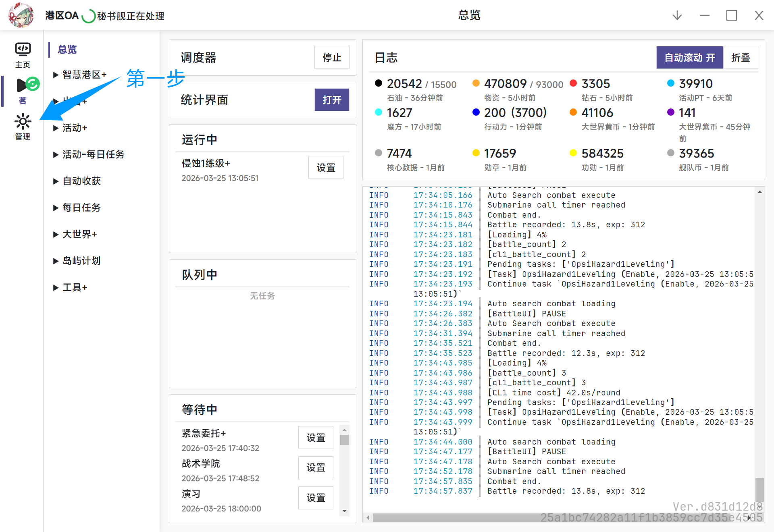
Task: Click the app avatar logo
Action: tap(21, 15)
